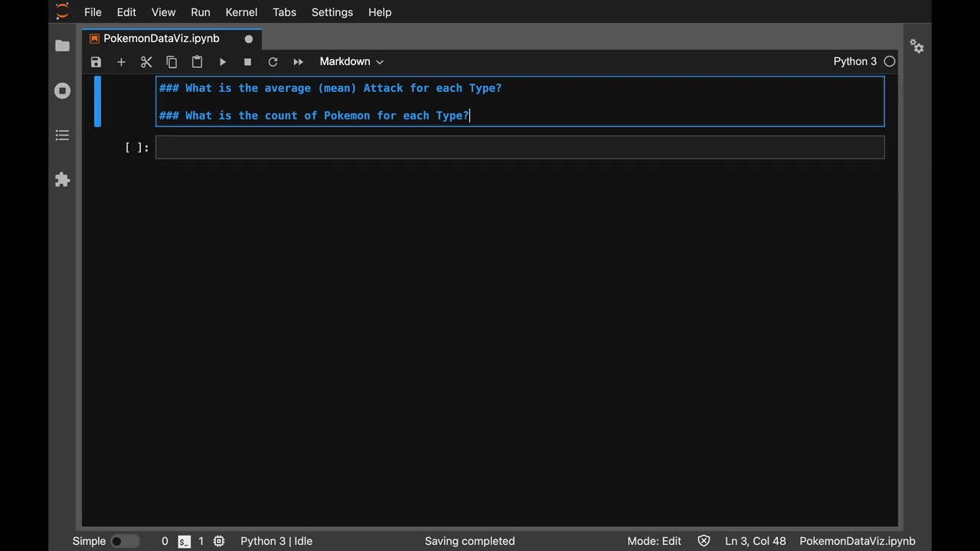Cut the selected cell with scissors icon
Image resolution: width=980 pixels, height=551 pixels.
146,62
